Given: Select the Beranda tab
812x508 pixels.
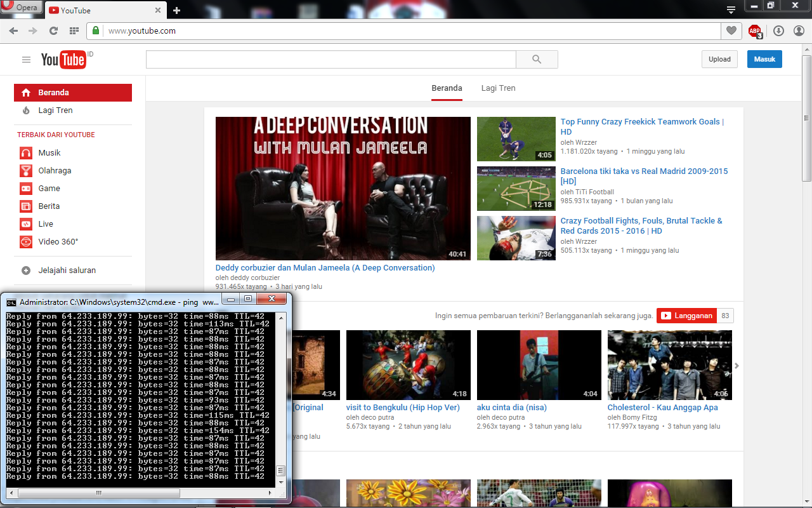Looking at the screenshot, I should (x=447, y=88).
